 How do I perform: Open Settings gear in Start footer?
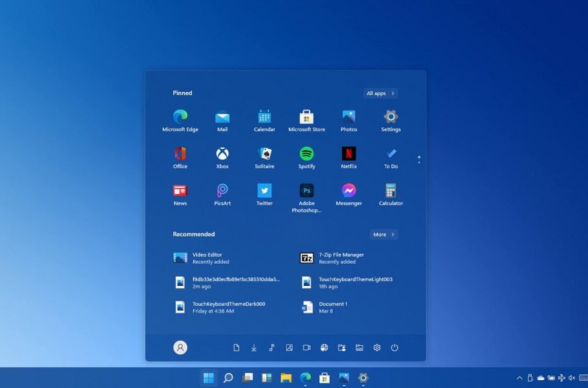(377, 347)
